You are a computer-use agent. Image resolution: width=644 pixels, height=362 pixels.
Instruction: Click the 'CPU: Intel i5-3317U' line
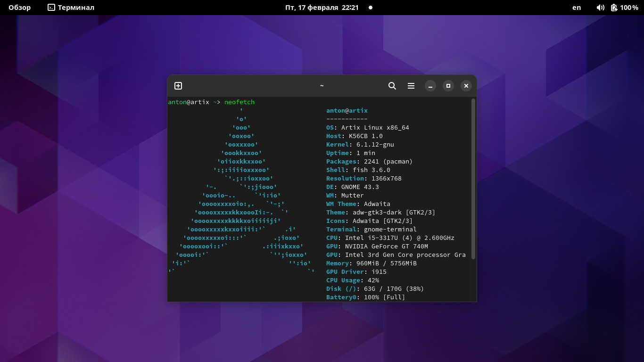[390, 238]
